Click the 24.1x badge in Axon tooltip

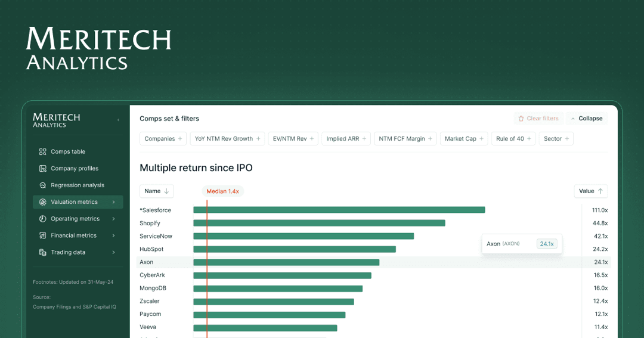click(x=547, y=244)
